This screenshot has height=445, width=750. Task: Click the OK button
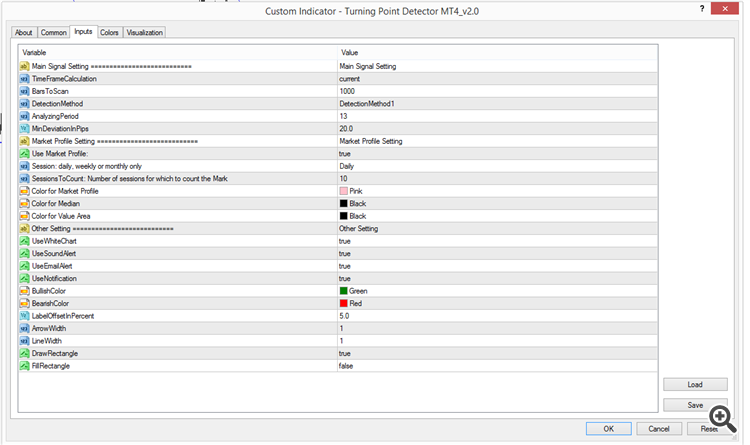click(x=608, y=429)
